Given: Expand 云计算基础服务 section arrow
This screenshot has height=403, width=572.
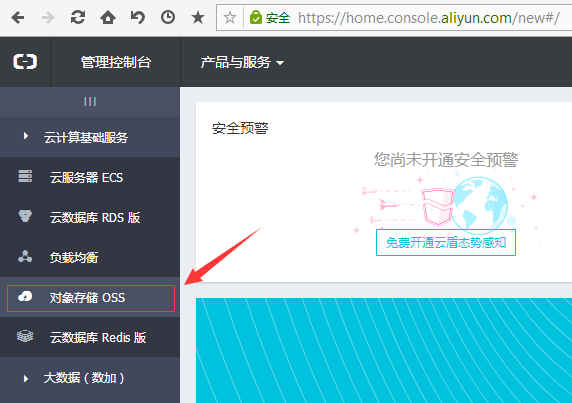Looking at the screenshot, I should click(26, 136).
